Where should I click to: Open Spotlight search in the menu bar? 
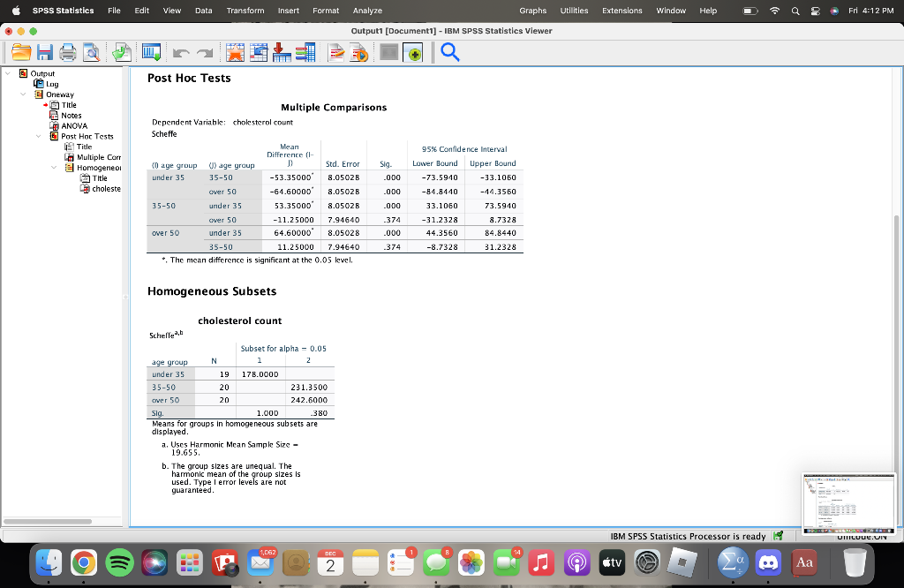point(795,11)
